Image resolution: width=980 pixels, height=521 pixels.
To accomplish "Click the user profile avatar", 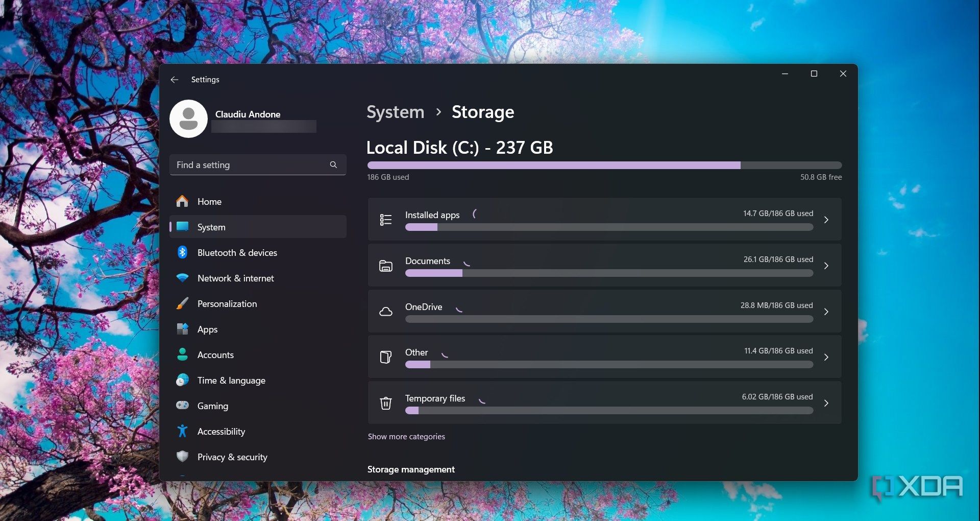I will pos(188,119).
